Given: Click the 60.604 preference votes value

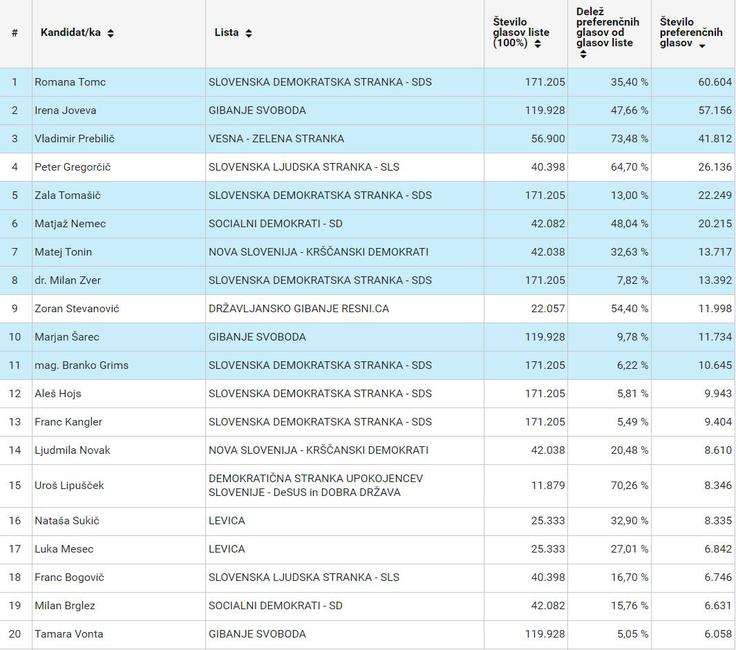Looking at the screenshot, I should 715,82.
